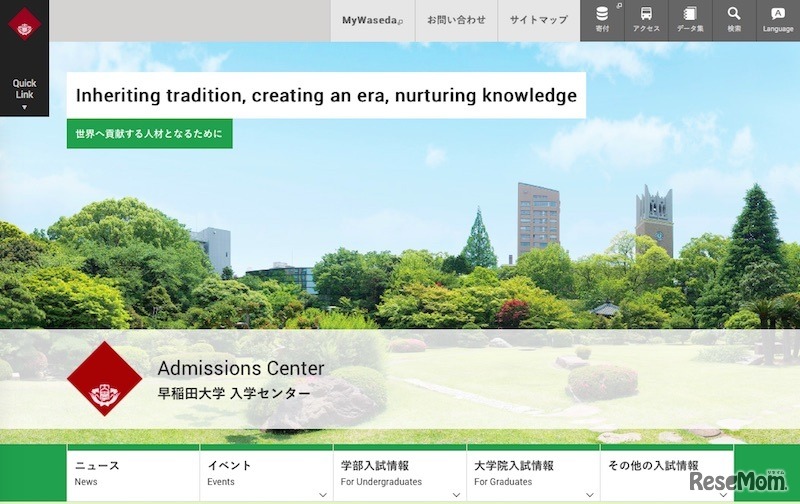Screen dimensions: 800x504
Task: Open the MyWaseda link
Action: click(372, 20)
